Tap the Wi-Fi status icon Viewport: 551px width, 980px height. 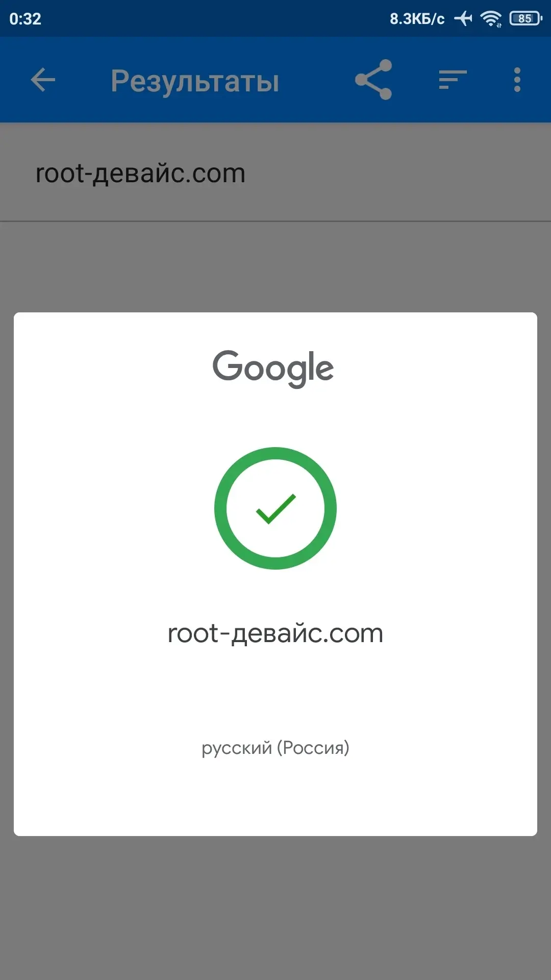pos(491,19)
